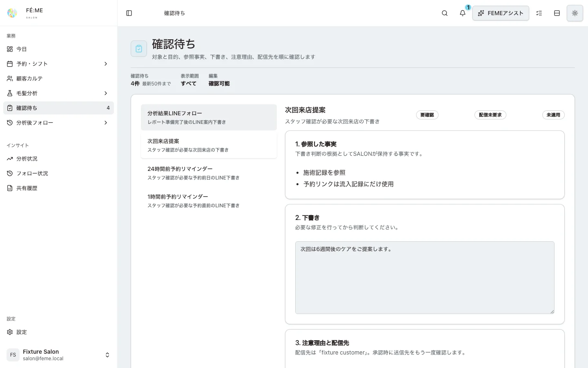The height and width of the screenshot is (368, 588).
Task: Expand 分析後フォロー chevron
Action: pyautogui.click(x=106, y=123)
